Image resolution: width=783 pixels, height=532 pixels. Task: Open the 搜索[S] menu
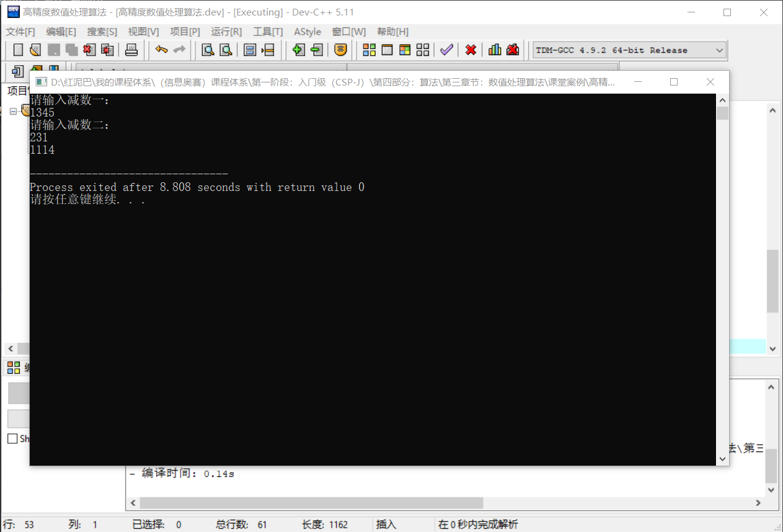(102, 32)
